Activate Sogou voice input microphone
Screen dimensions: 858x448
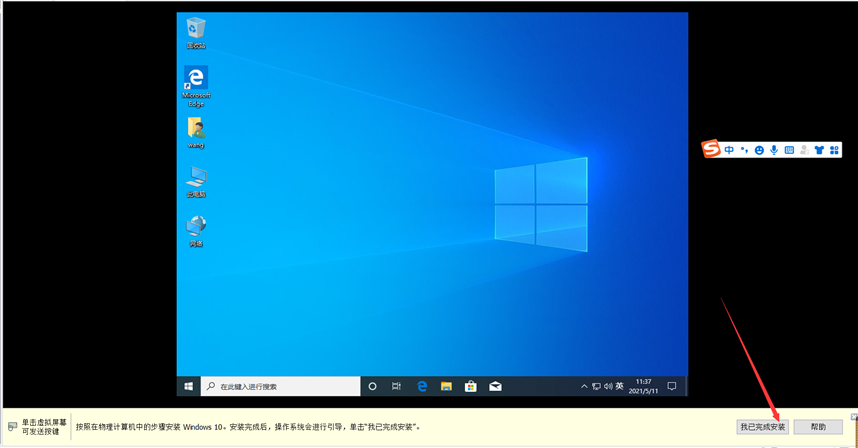tap(774, 150)
